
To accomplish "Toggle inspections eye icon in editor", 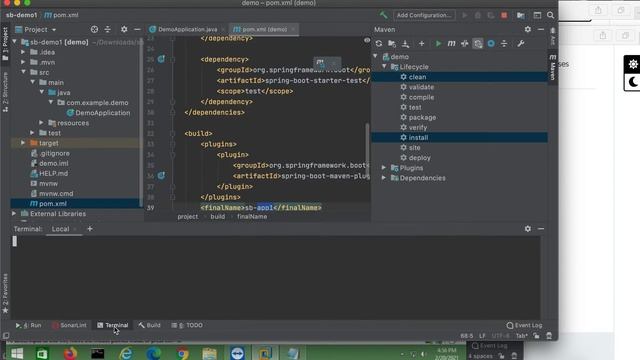I will (x=367, y=40).
